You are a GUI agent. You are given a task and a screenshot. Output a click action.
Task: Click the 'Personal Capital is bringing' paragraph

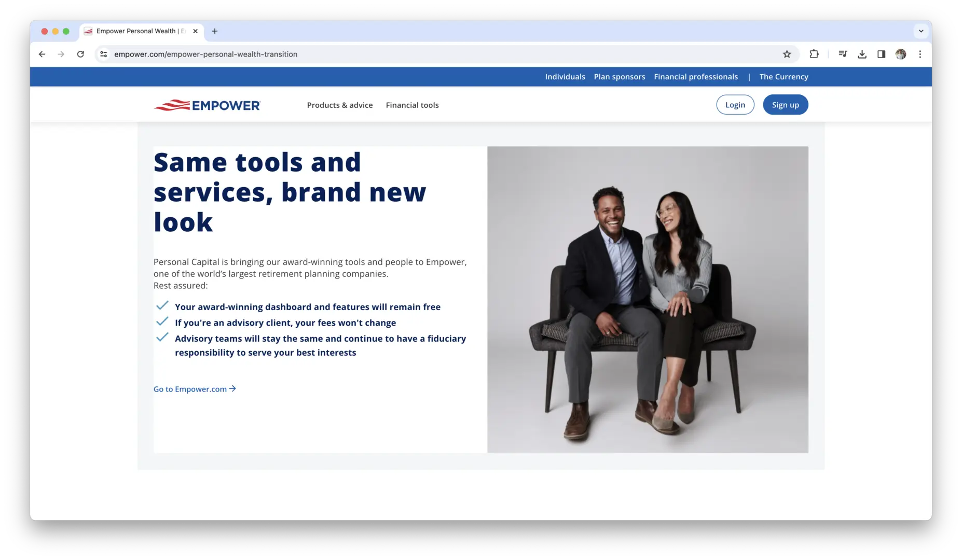pos(310,274)
